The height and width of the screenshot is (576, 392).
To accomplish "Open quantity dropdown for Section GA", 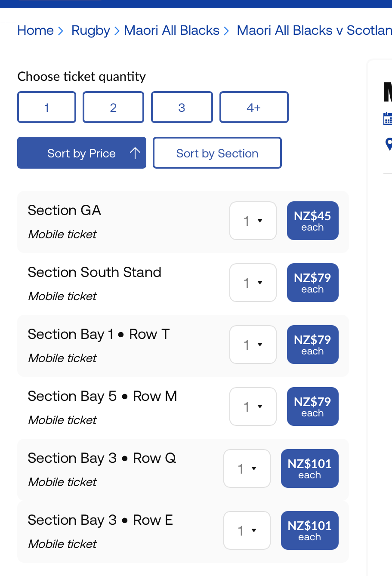I will (x=253, y=221).
